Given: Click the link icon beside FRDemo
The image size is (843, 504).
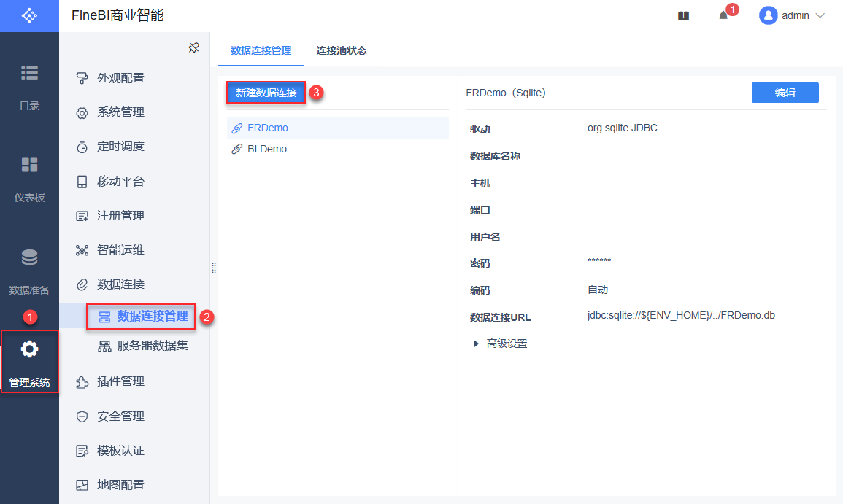Looking at the screenshot, I should pos(236,128).
